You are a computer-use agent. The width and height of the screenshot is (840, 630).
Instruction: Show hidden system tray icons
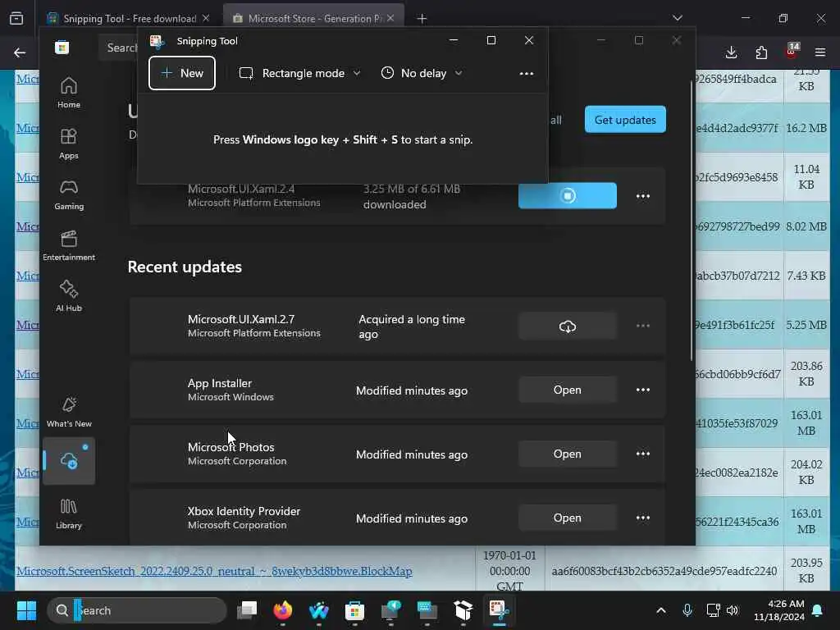[661, 610]
